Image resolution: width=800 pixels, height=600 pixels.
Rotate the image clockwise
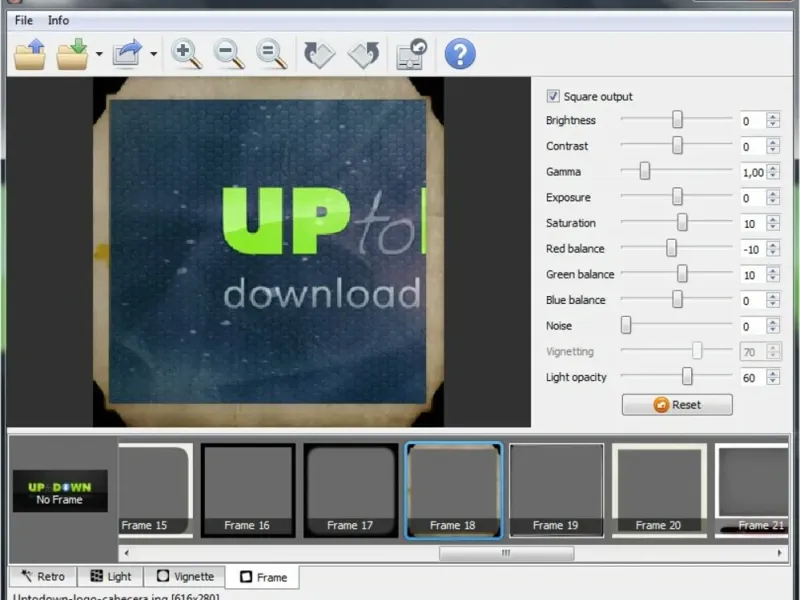pos(319,54)
